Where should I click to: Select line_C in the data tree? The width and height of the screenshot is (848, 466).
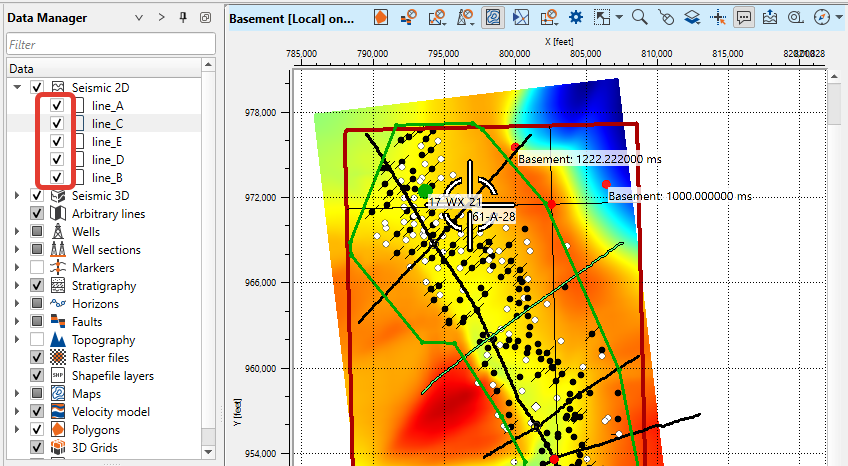(107, 123)
